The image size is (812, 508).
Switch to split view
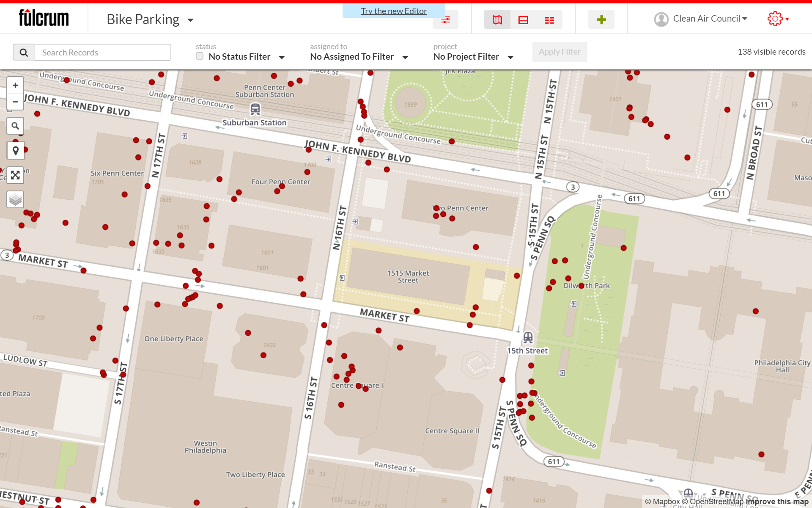pos(523,20)
